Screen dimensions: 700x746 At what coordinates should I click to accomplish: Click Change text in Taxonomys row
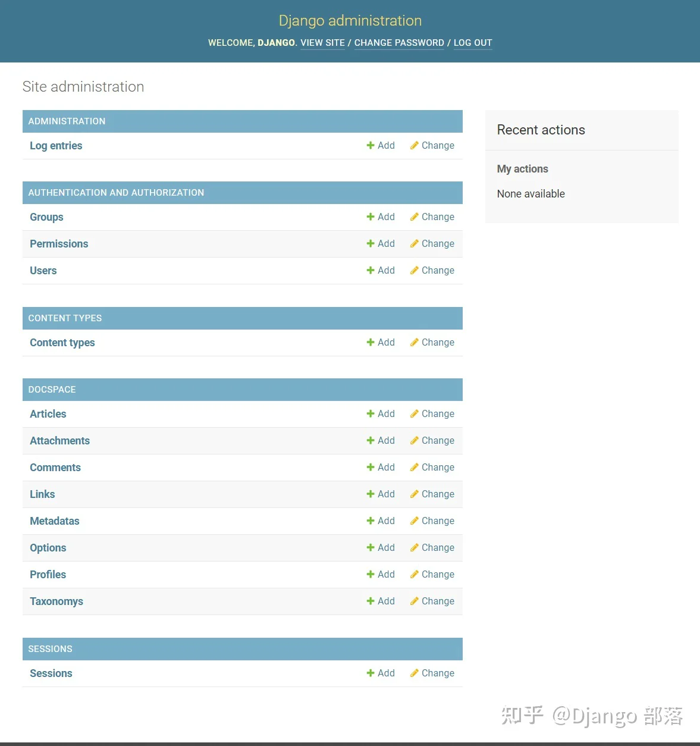click(438, 601)
